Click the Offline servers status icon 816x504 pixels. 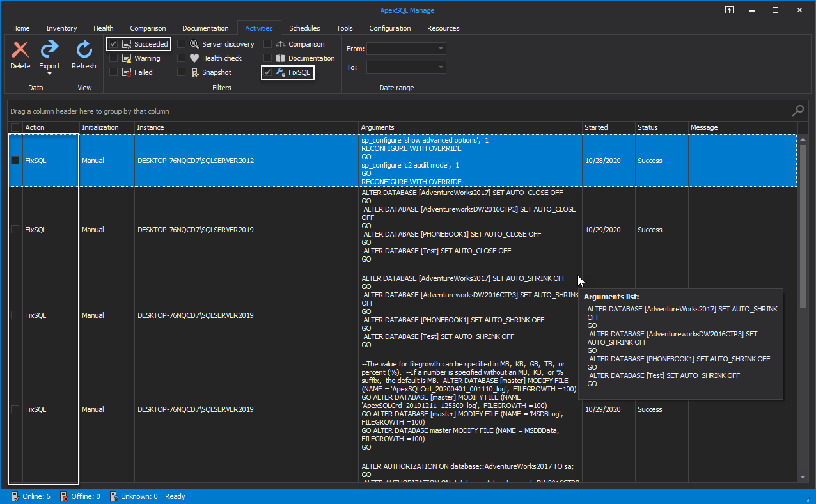pyautogui.click(x=63, y=496)
